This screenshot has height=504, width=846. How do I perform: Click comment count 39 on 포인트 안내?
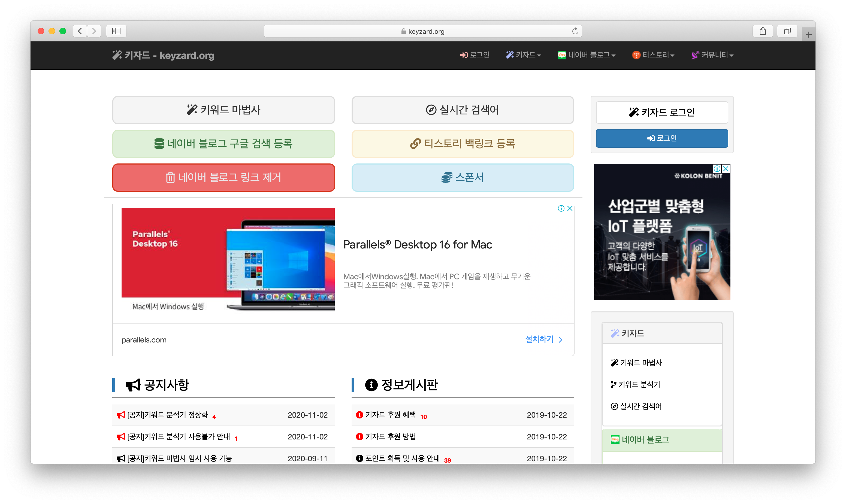tap(448, 460)
